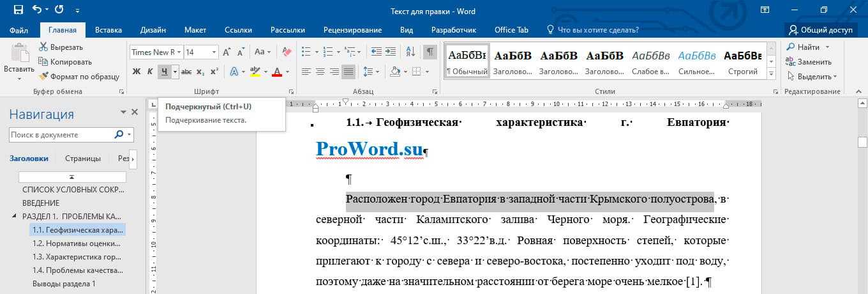868x294 pixels.
Task: Open the Вставка ribbon tab
Action: click(x=108, y=30)
